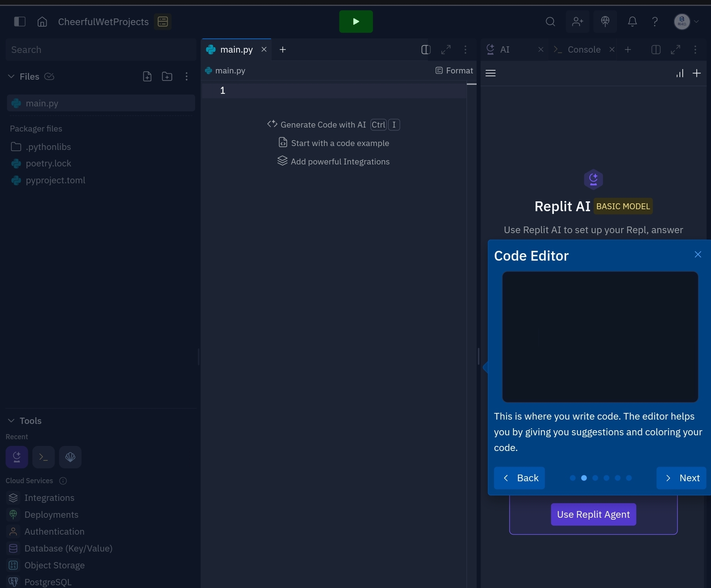Image resolution: width=711 pixels, height=588 pixels.
Task: Go to the home icon
Action: point(42,22)
